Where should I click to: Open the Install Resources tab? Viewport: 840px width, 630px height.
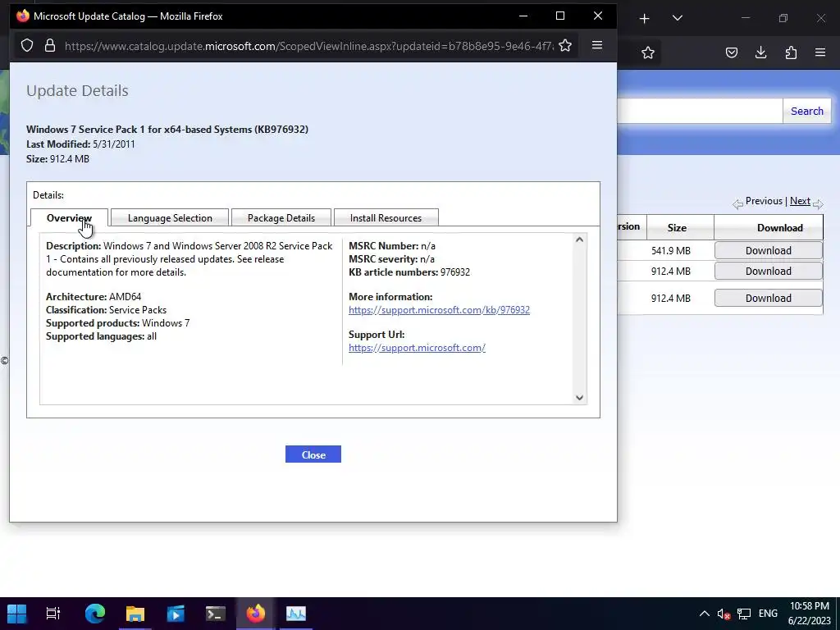click(x=386, y=218)
